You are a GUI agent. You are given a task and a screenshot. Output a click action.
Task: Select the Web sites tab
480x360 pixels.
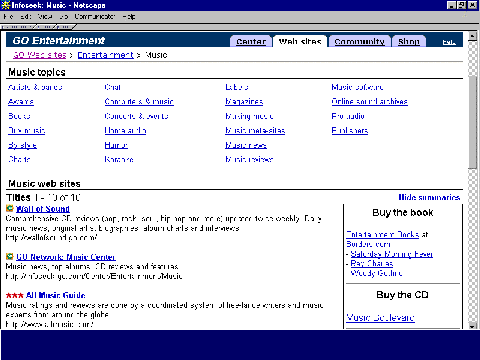point(300,41)
